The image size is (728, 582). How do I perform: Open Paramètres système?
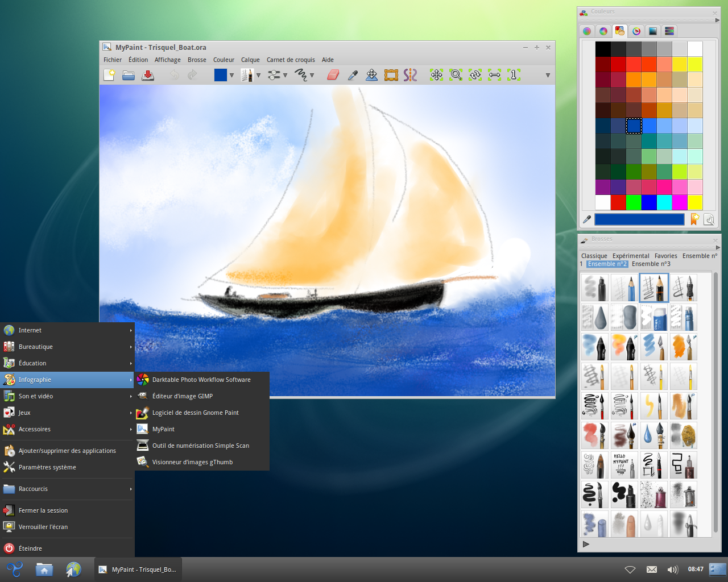click(x=67, y=467)
